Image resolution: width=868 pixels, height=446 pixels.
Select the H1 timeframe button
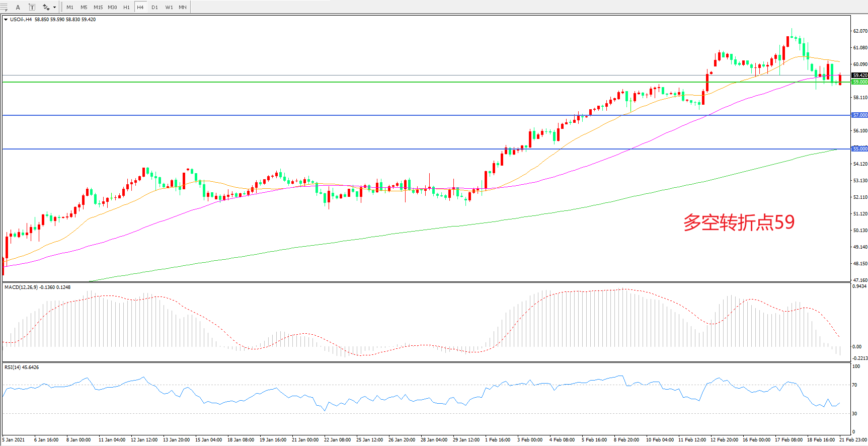126,7
